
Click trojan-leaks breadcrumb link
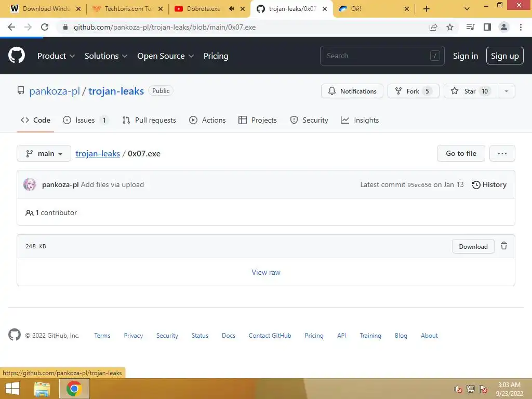[x=98, y=153]
